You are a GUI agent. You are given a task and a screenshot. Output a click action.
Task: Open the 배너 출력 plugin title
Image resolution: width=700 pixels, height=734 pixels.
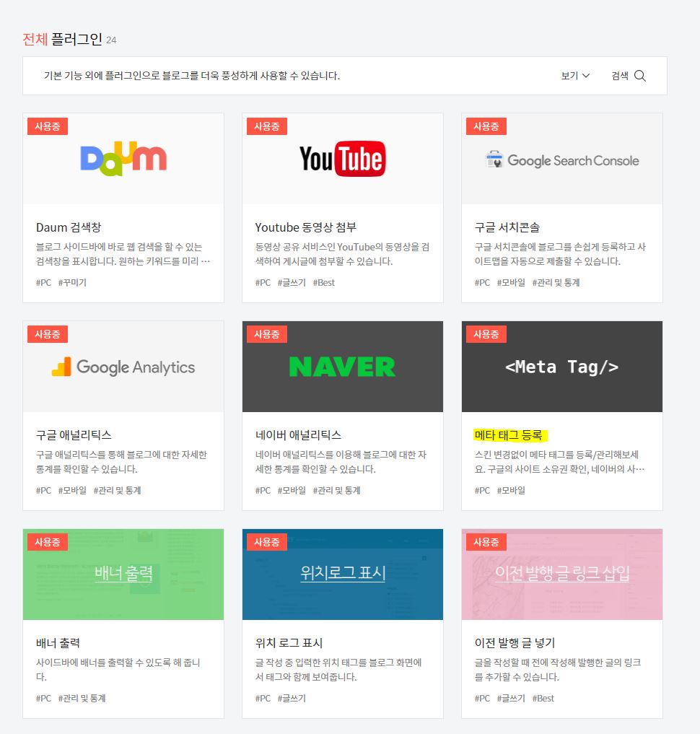(x=58, y=643)
